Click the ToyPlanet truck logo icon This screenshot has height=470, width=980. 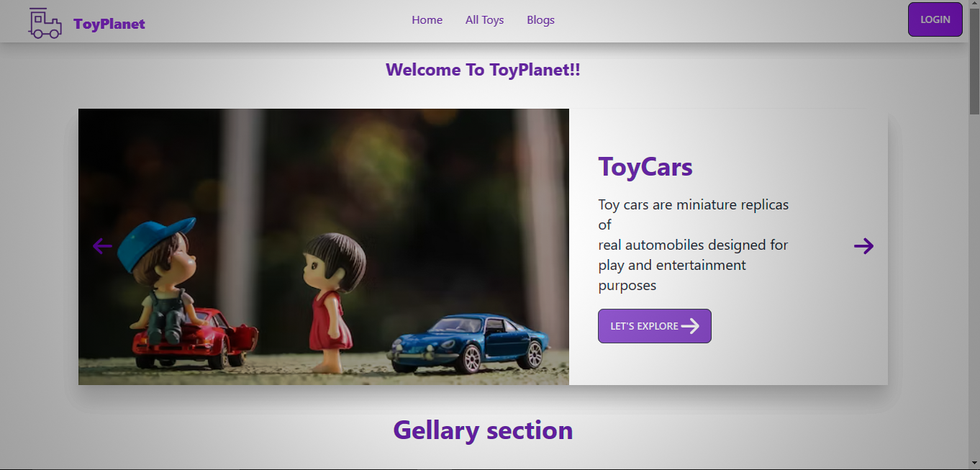[x=44, y=22]
